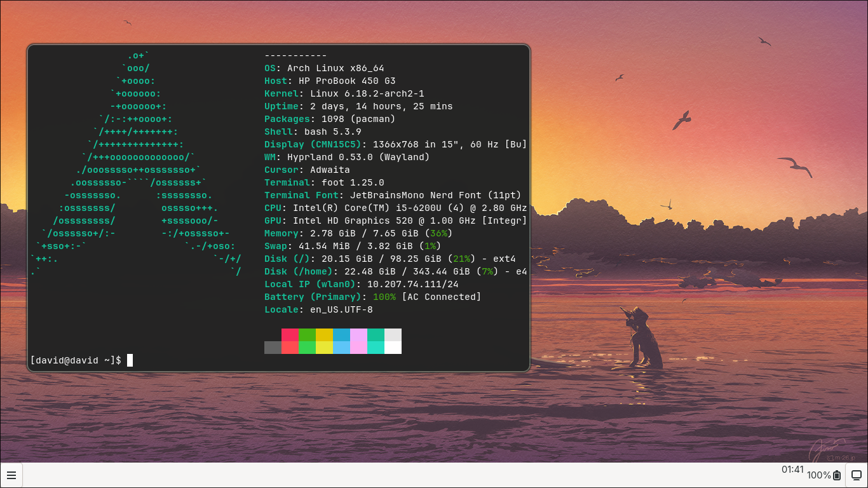Viewport: 868px width, 488px height.
Task: Click the Display (CMN15C5) info line
Action: (x=394, y=144)
